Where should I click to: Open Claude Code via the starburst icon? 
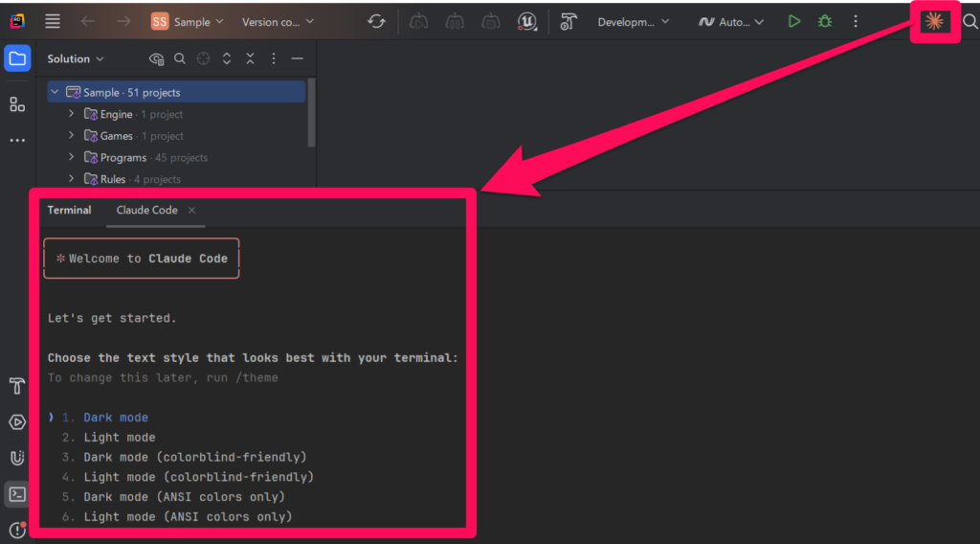pos(934,21)
